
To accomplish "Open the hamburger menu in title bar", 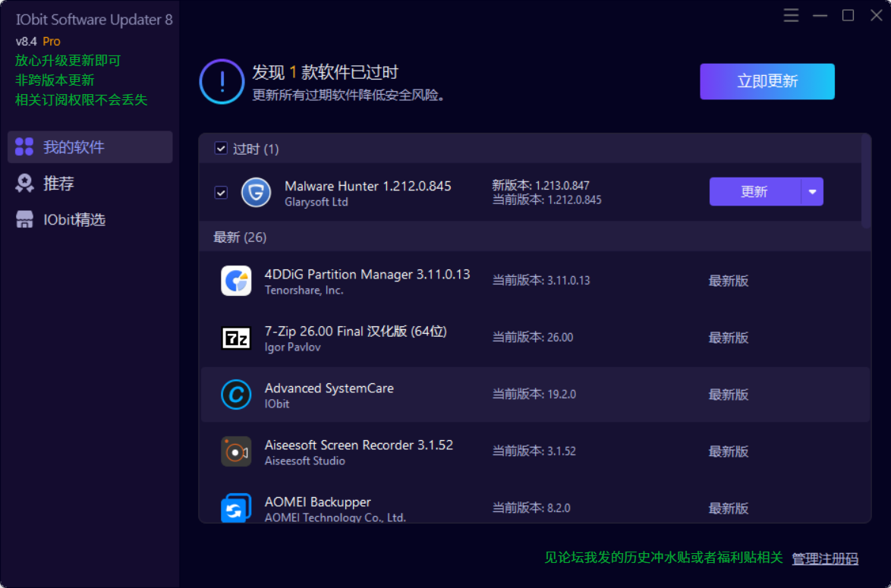I will tap(792, 16).
